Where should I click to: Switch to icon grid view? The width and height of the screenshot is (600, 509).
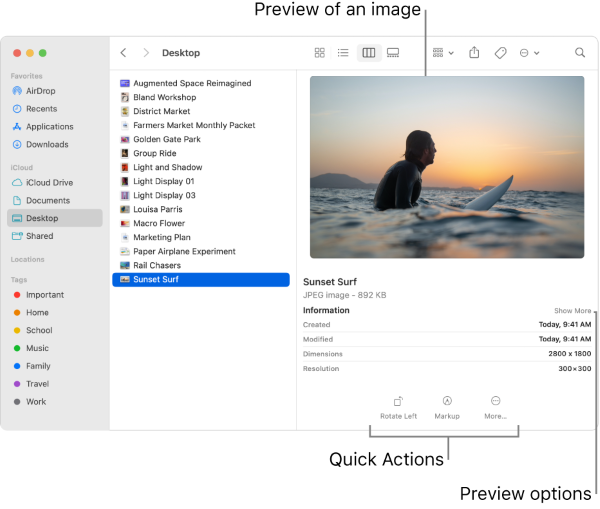point(320,53)
